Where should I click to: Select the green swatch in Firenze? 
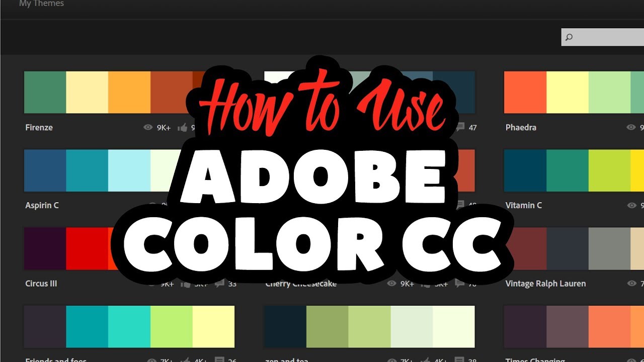(45, 93)
